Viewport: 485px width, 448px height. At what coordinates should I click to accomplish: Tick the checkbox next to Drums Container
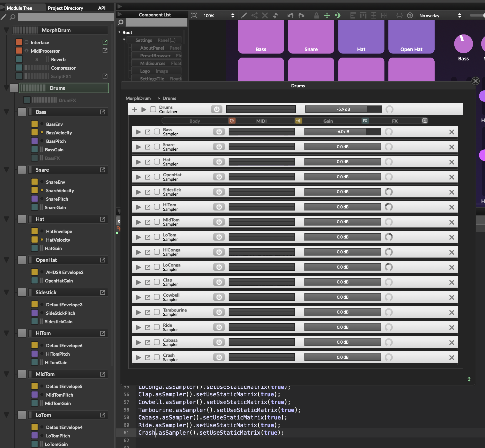153,109
